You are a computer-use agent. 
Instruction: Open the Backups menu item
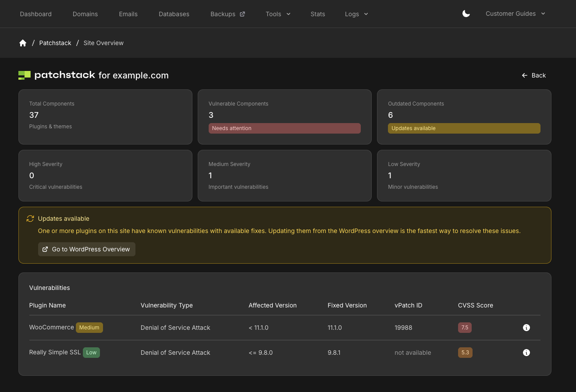tap(228, 14)
